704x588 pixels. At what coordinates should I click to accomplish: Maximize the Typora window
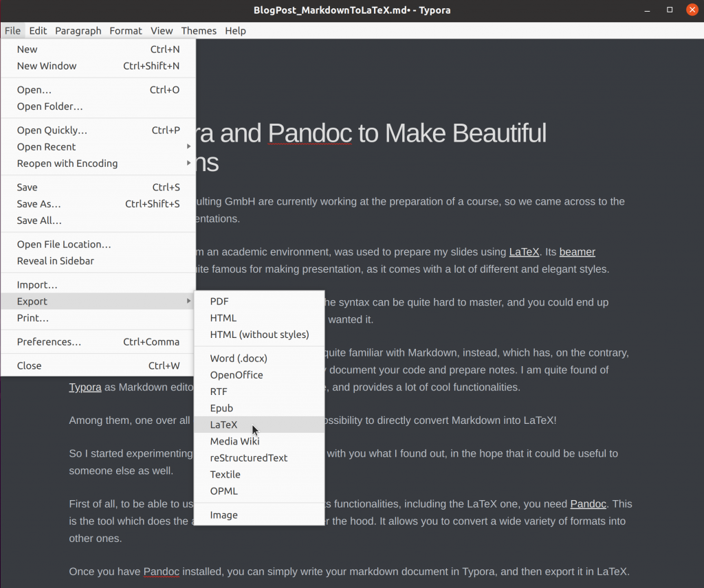(x=670, y=10)
